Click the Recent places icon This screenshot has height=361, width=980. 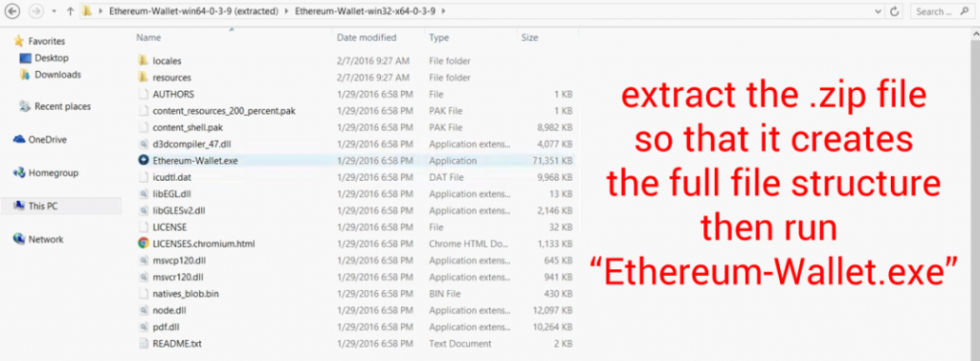coord(25,106)
